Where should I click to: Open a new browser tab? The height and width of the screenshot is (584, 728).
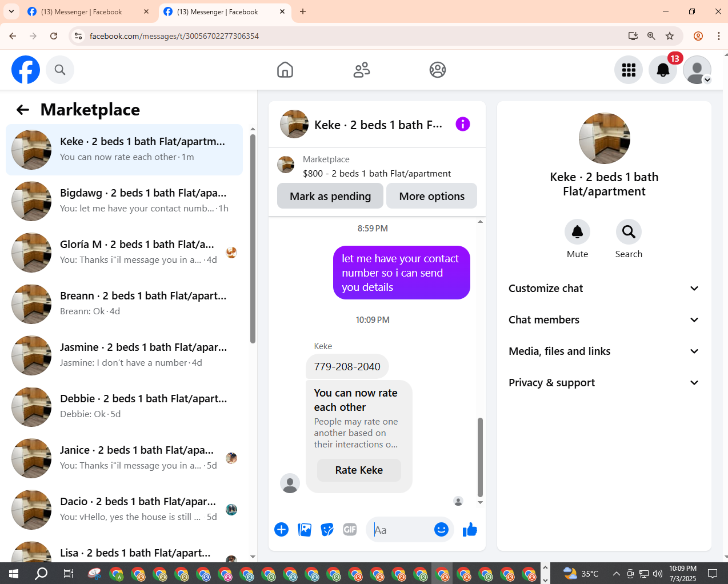pos(303,11)
